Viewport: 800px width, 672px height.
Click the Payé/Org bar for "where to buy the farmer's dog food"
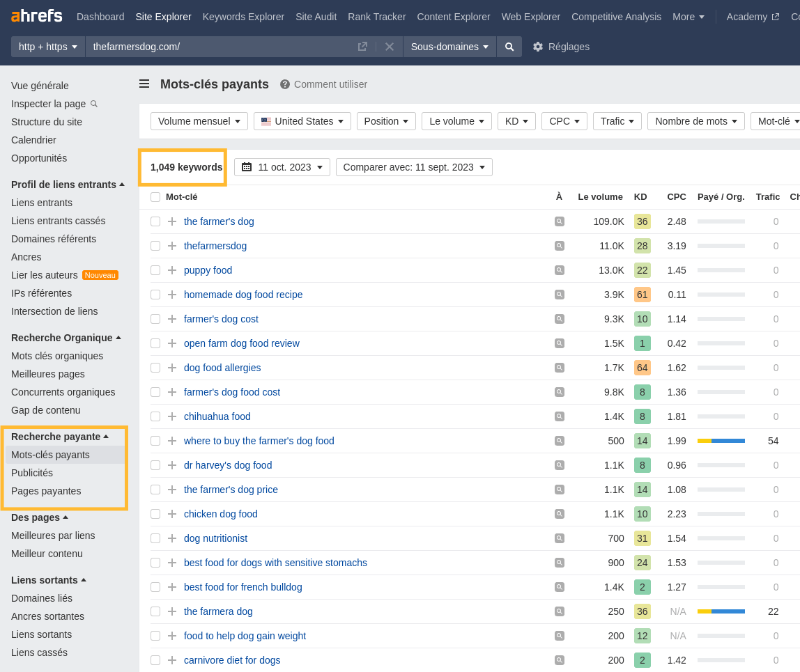point(721,440)
